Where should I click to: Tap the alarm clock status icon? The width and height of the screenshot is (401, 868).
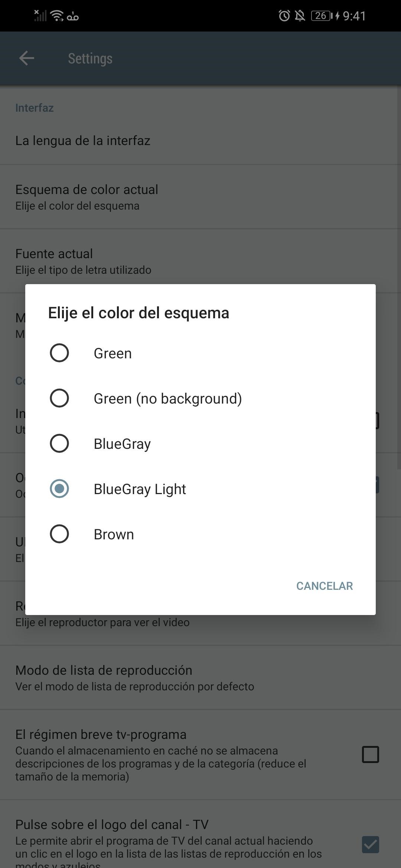pyautogui.click(x=284, y=16)
